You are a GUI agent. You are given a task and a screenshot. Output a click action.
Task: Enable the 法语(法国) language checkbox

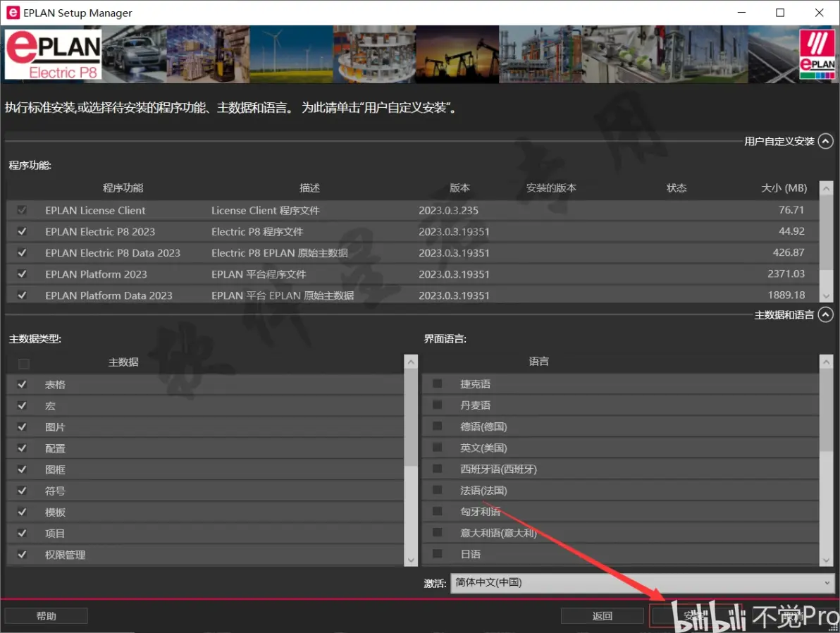(x=437, y=490)
